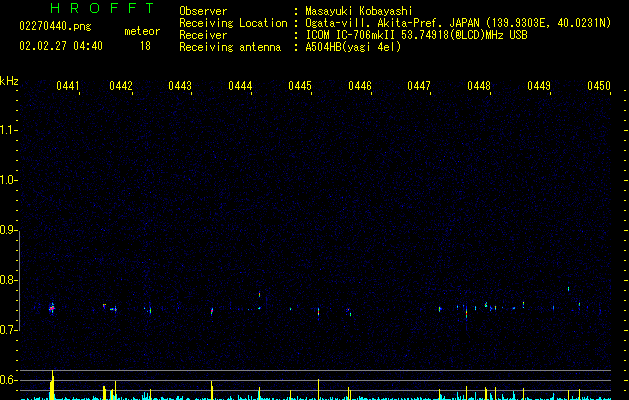This screenshot has width=629, height=400.
Task: Click the 1.0 kHz axis label
Action: point(8,180)
